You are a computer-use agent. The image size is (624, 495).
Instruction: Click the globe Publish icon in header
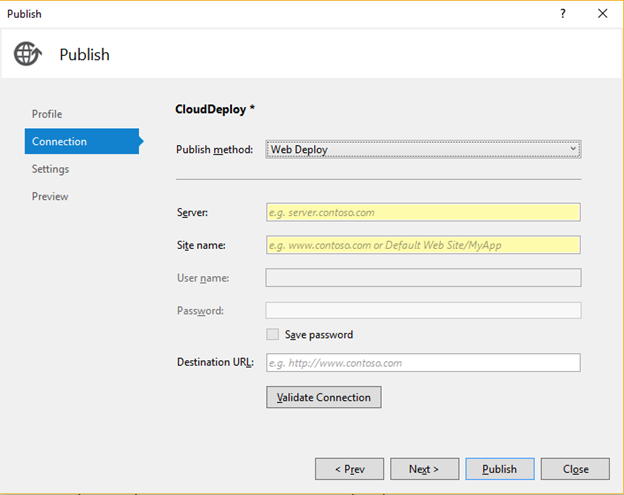click(27, 54)
